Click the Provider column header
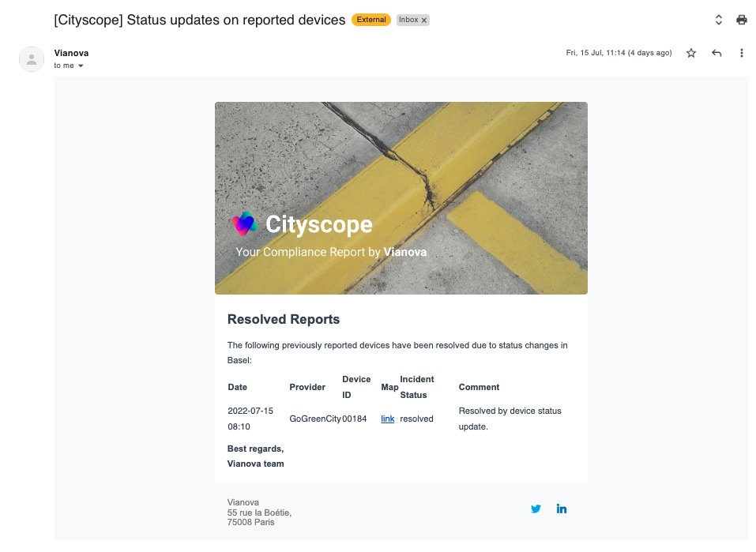Screen dimensions: 756x552 (307, 387)
